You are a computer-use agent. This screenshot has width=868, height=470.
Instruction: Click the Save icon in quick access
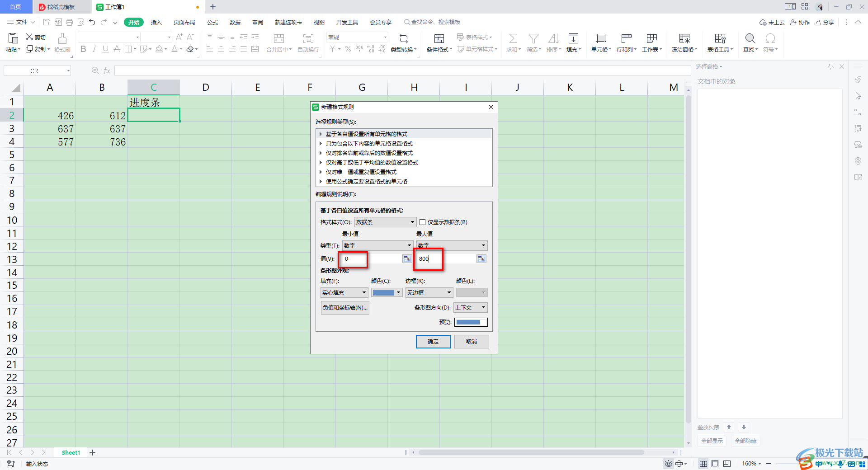click(47, 22)
